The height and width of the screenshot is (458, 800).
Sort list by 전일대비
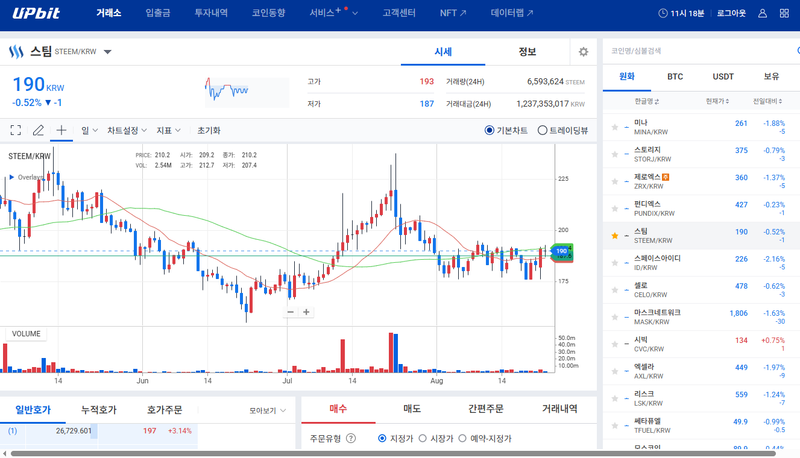(x=767, y=101)
